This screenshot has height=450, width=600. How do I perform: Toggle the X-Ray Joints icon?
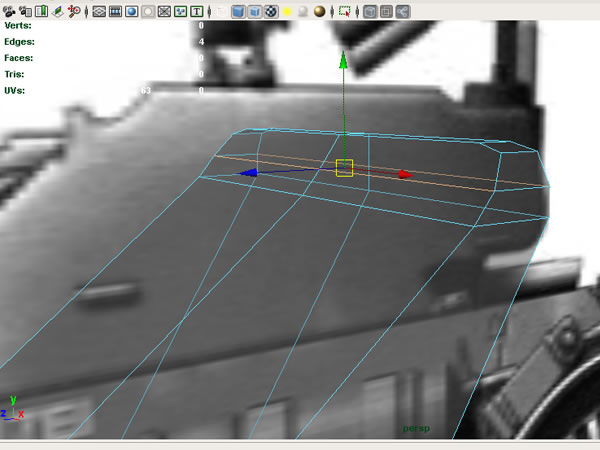click(403, 11)
